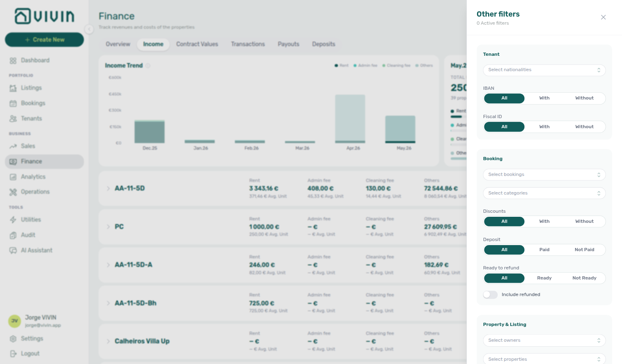
Task: Set Discounts filter to With
Action: pos(544,222)
